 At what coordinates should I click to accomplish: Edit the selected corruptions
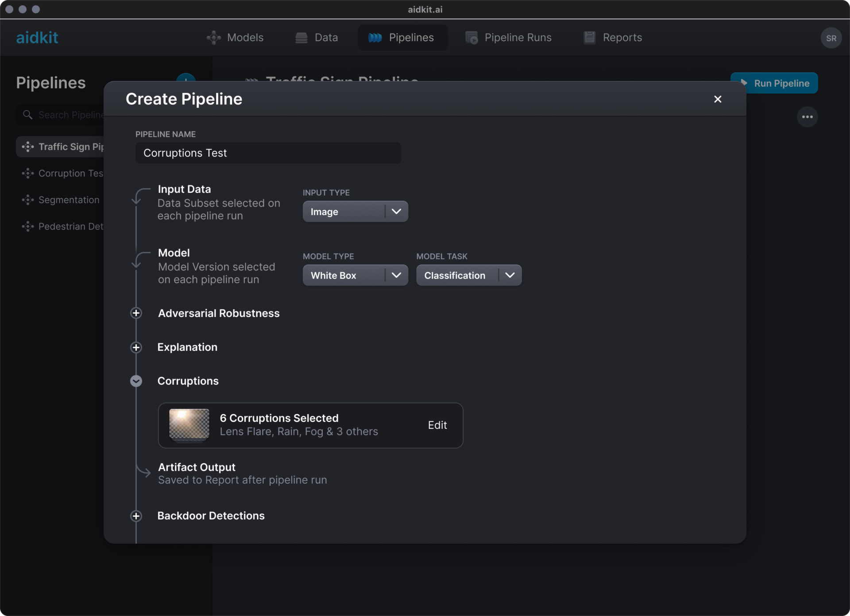point(437,425)
